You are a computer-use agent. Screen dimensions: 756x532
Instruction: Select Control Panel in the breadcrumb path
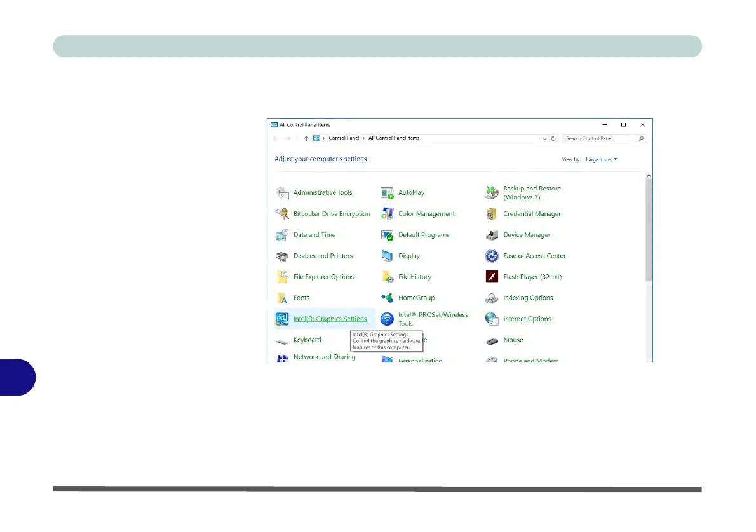click(x=344, y=138)
